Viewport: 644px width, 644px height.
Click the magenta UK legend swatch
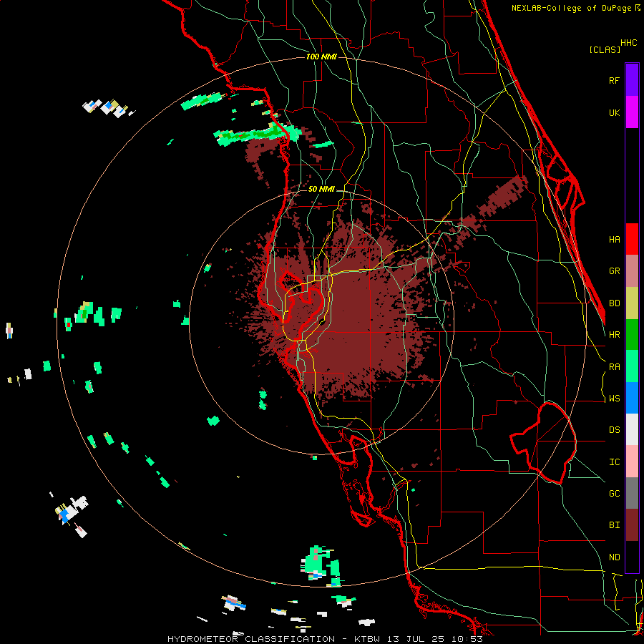(x=632, y=112)
